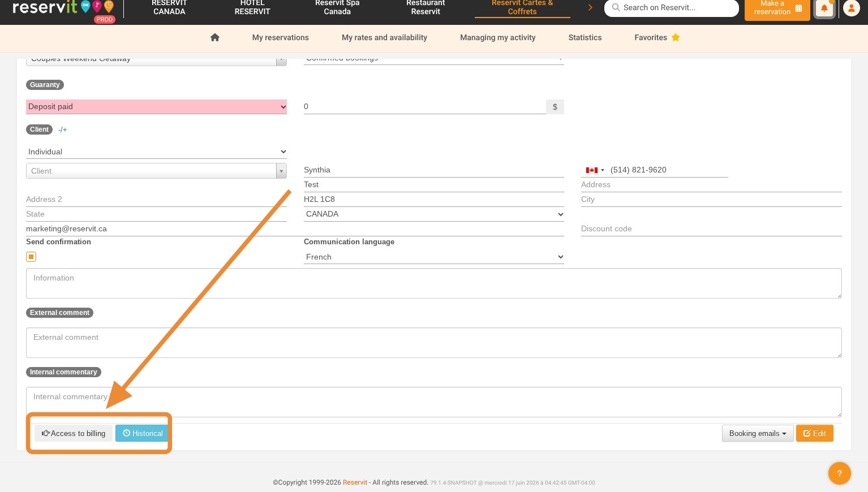Click the orange Edit button
Viewport: 868px width, 492px height.
tap(815, 433)
